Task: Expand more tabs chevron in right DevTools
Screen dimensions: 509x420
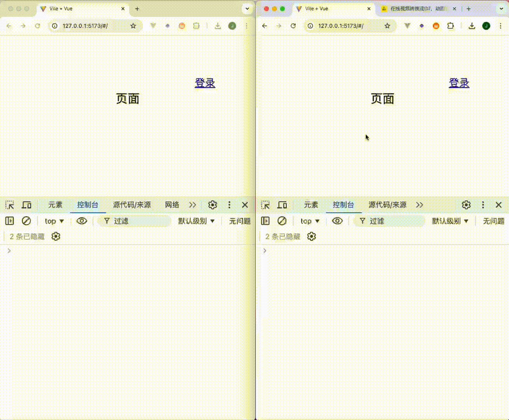Action: (419, 205)
